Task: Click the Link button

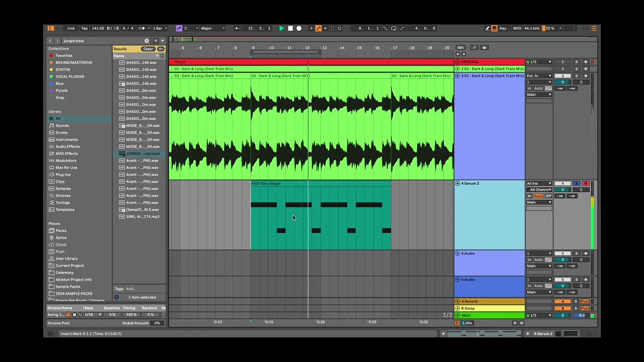Action: [x=71, y=28]
